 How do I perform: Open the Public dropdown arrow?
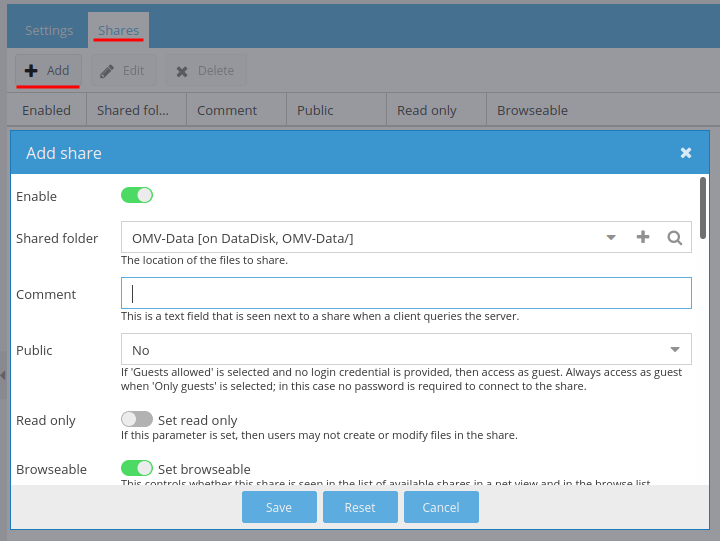point(675,349)
